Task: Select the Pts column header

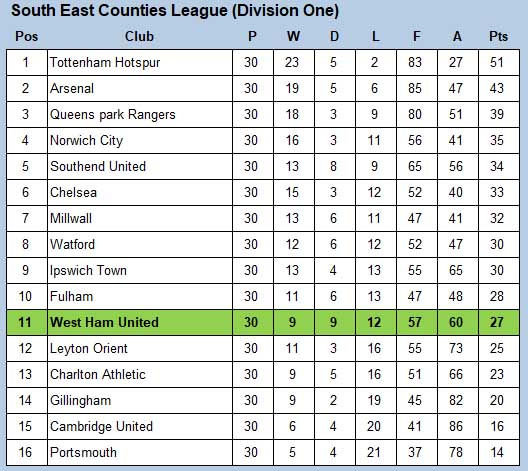Action: [x=498, y=36]
